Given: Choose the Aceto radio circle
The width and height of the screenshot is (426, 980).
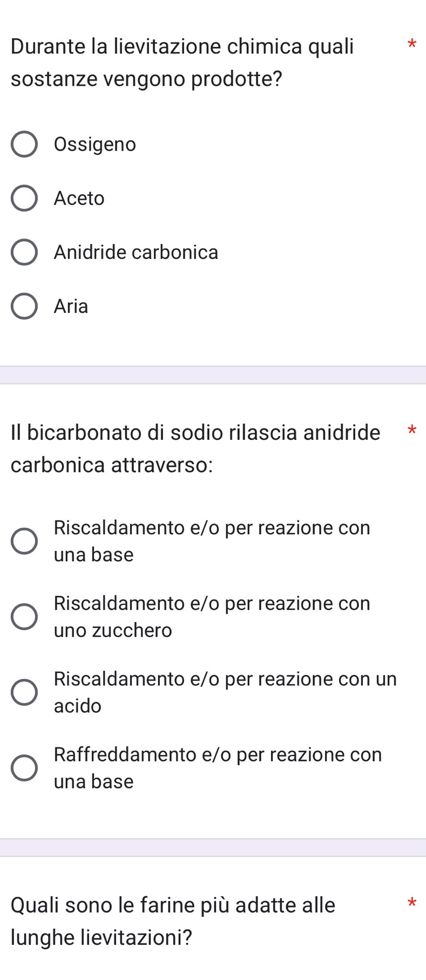Looking at the screenshot, I should pyautogui.click(x=24, y=198).
